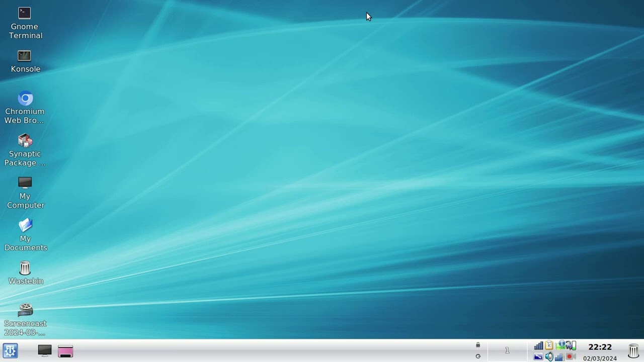Select the Screencast video file icon
Image resolution: width=644 pixels, height=362 pixels.
(25, 310)
